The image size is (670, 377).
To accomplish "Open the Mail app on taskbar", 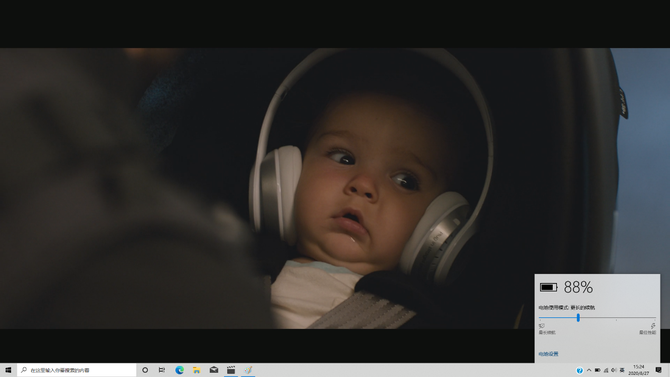I will [x=214, y=370].
